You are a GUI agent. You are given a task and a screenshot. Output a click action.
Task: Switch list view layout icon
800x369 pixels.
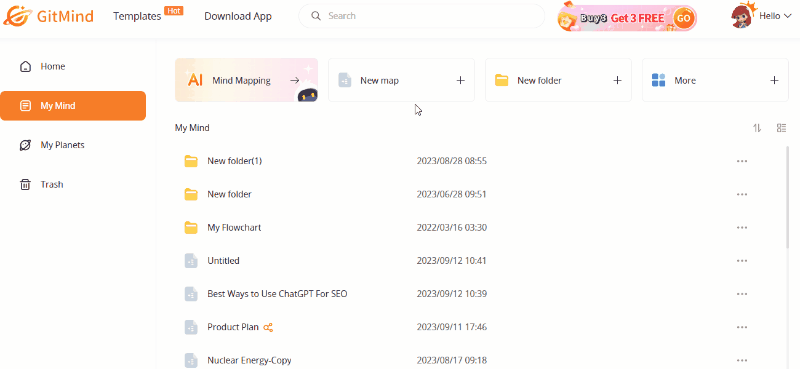(x=781, y=128)
